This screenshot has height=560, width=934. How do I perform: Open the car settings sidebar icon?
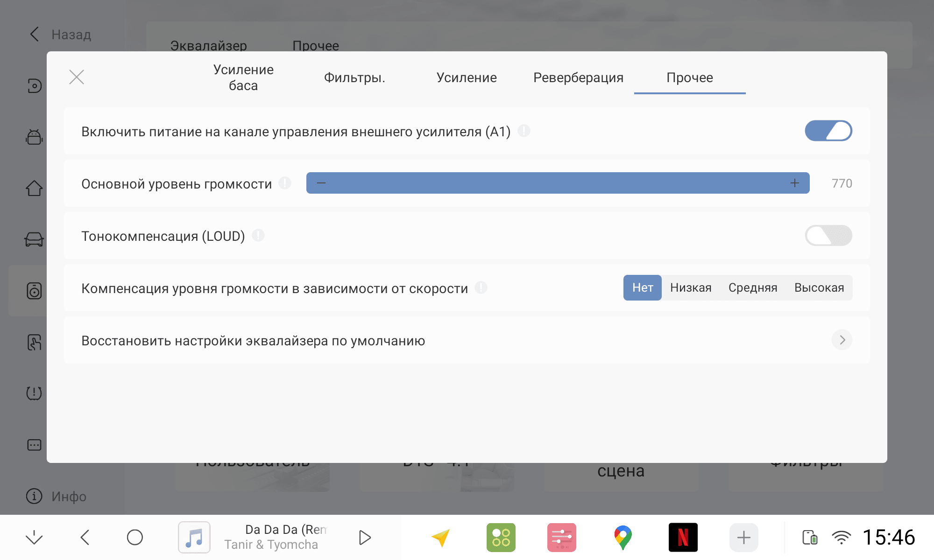pos(34,239)
